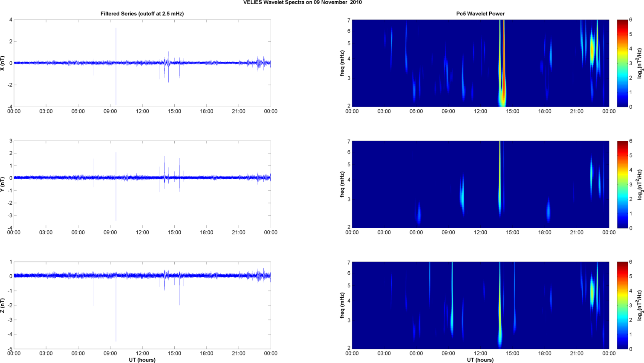Click the large 09:30 spike in the X series plot

116,66
